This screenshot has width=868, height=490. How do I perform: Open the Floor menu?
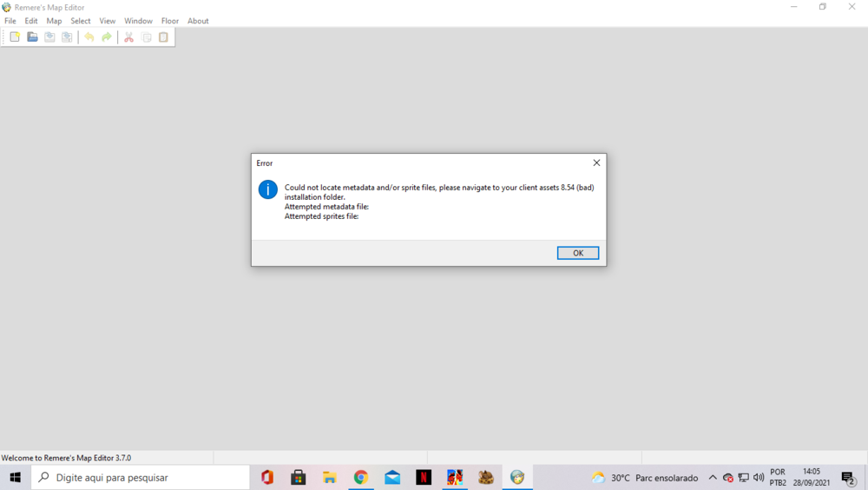coord(170,21)
